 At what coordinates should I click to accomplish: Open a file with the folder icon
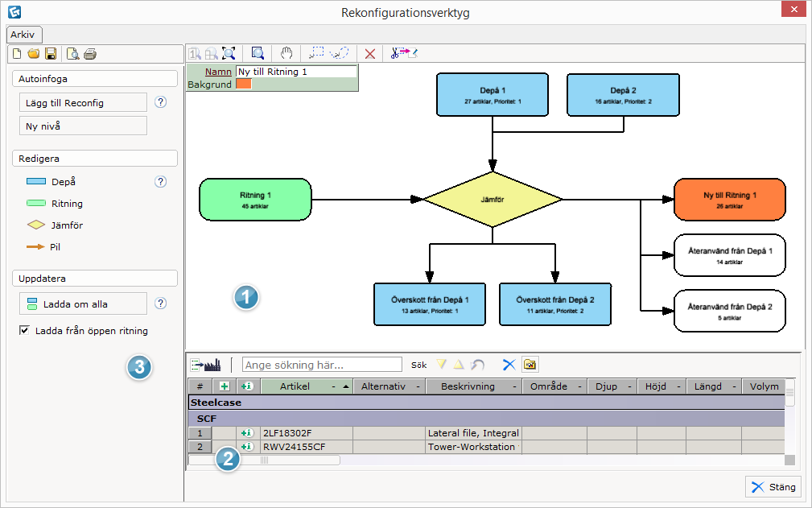tap(33, 54)
